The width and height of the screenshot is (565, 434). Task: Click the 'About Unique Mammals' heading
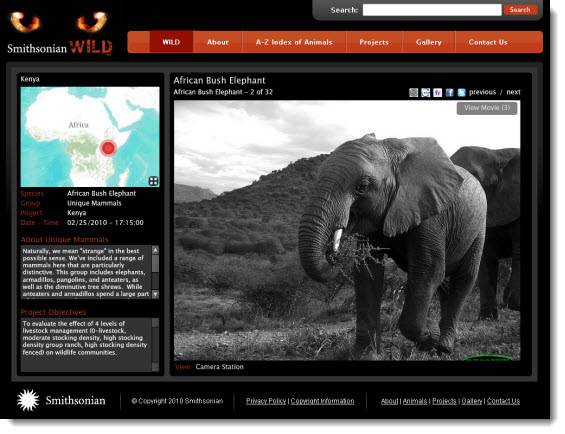[64, 240]
